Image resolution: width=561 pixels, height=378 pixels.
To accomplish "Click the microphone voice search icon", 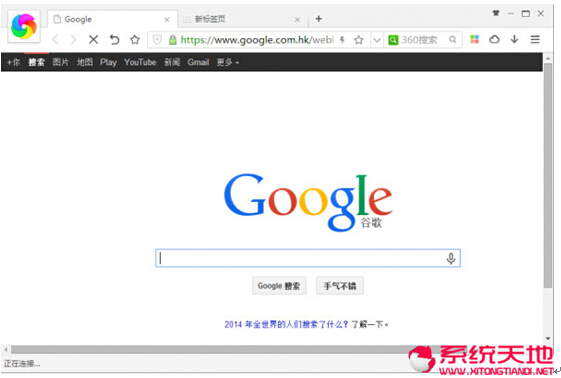I will 451,258.
